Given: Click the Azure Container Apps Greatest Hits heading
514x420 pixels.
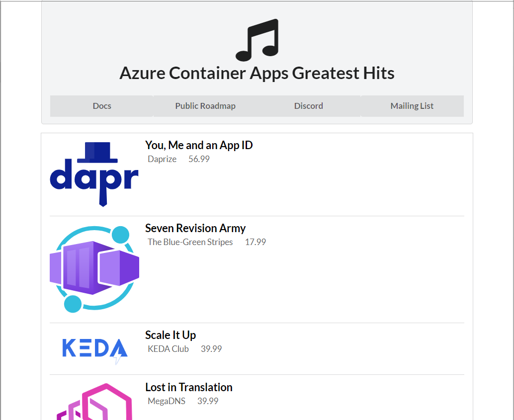Looking at the screenshot, I should (x=257, y=73).
